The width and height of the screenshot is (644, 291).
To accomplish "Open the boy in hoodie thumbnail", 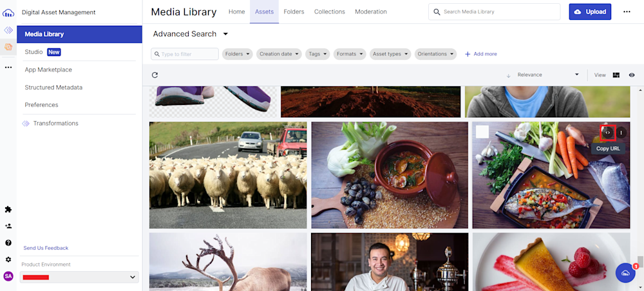I will click(x=547, y=102).
